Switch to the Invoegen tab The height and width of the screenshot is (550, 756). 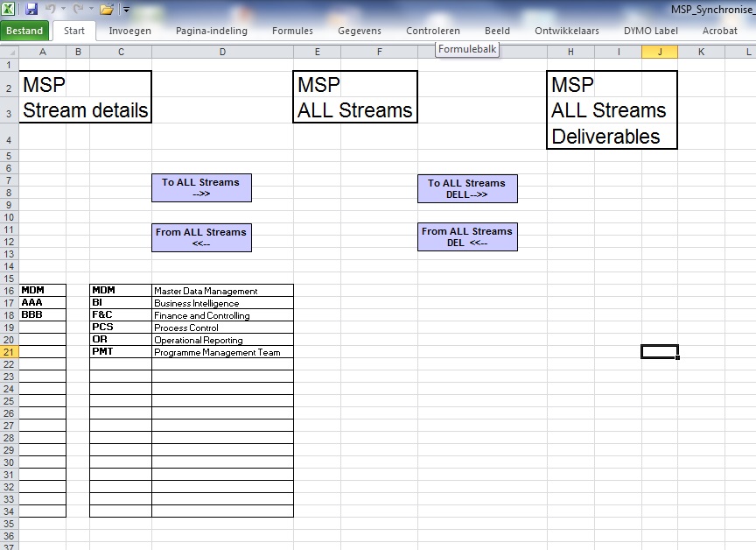[x=129, y=31]
